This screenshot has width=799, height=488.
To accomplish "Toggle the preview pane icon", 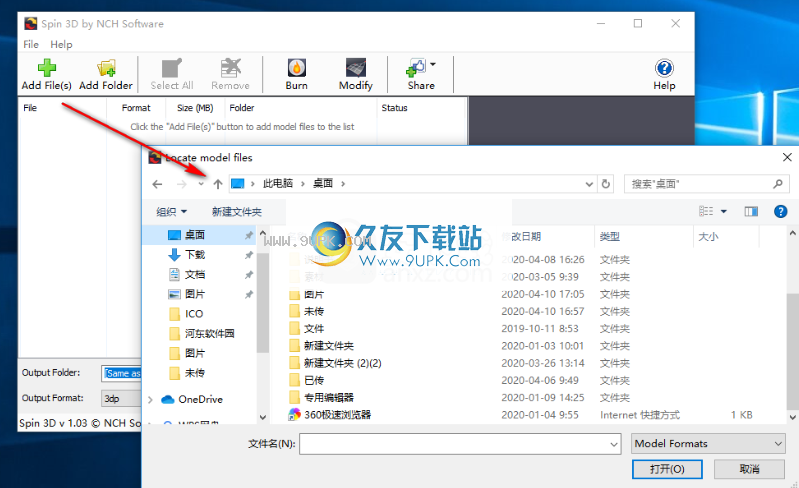I will coord(751,211).
